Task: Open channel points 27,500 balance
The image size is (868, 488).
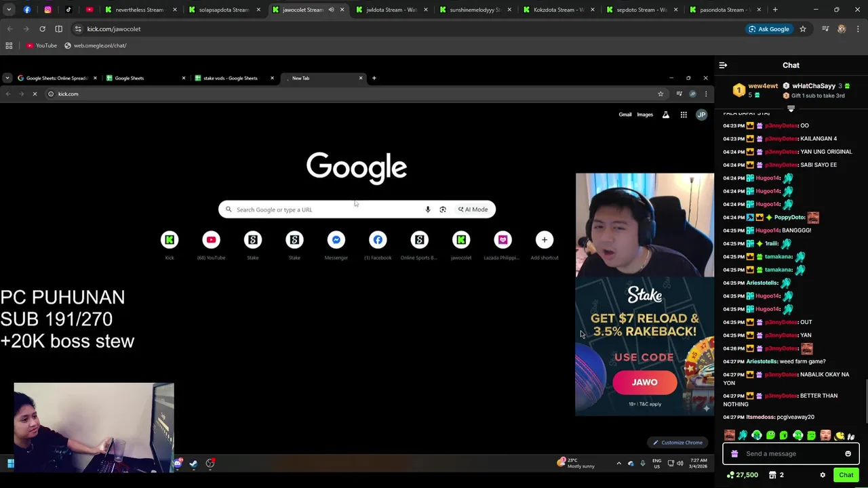Action: point(742,475)
